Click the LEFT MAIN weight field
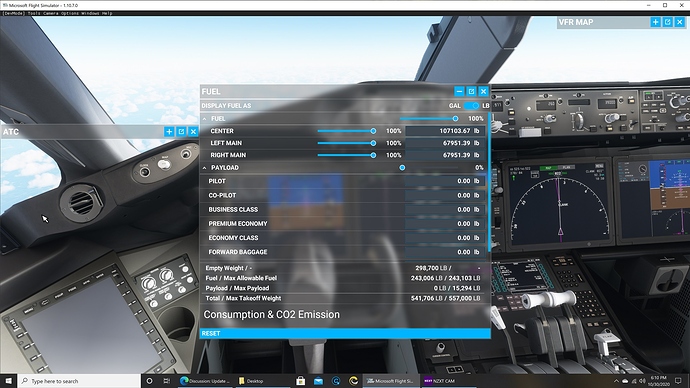 point(445,143)
